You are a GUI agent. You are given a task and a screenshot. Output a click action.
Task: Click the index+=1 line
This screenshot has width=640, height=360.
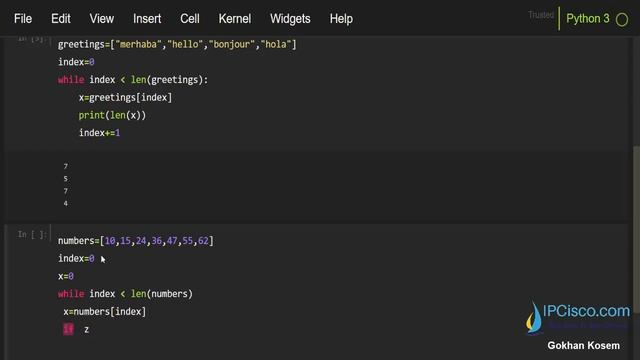coord(100,133)
